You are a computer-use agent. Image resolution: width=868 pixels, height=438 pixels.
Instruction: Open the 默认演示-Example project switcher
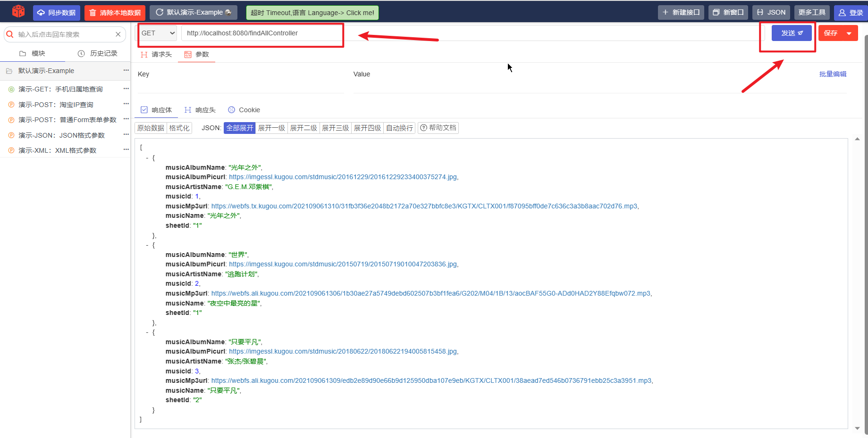(x=194, y=12)
